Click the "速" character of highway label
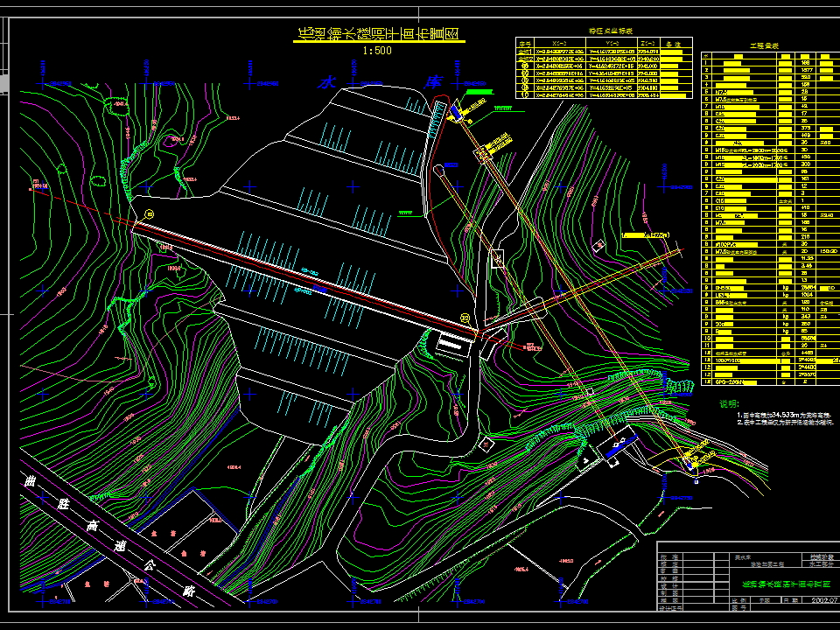 [x=121, y=547]
